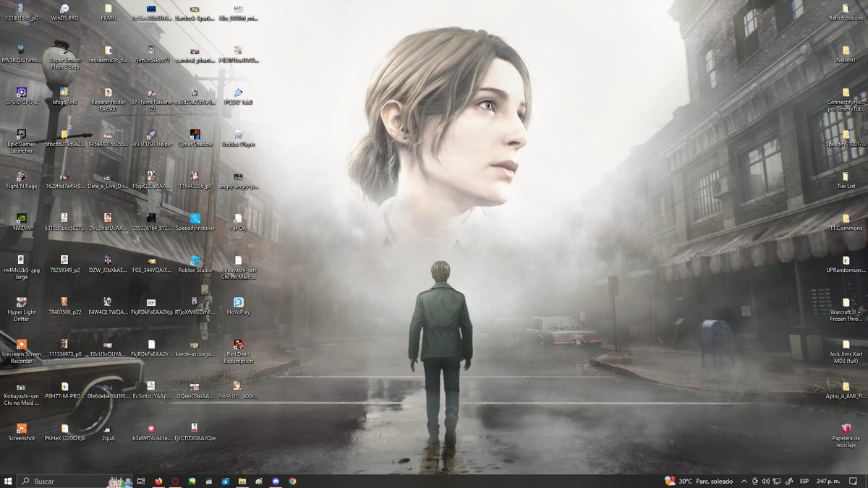This screenshot has height=488, width=868.
Task: Select the Super Smash Flash 2 Beta shortcut
Action: [64, 58]
